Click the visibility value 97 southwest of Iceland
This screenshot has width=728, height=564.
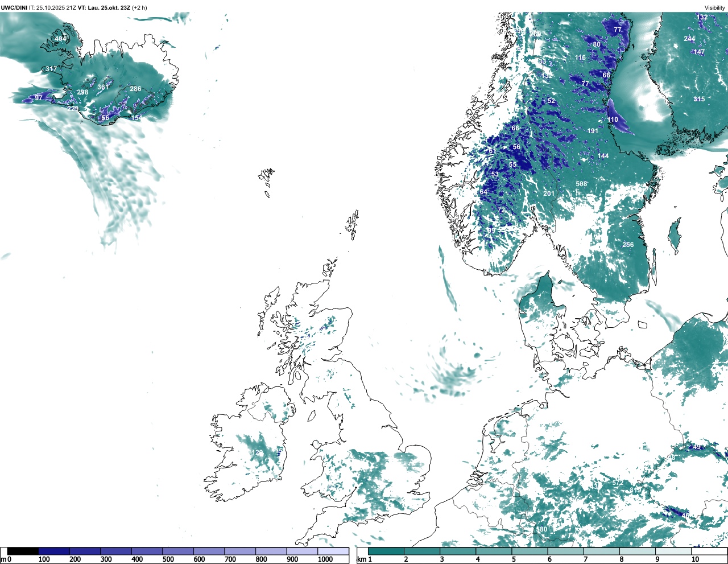pos(39,98)
